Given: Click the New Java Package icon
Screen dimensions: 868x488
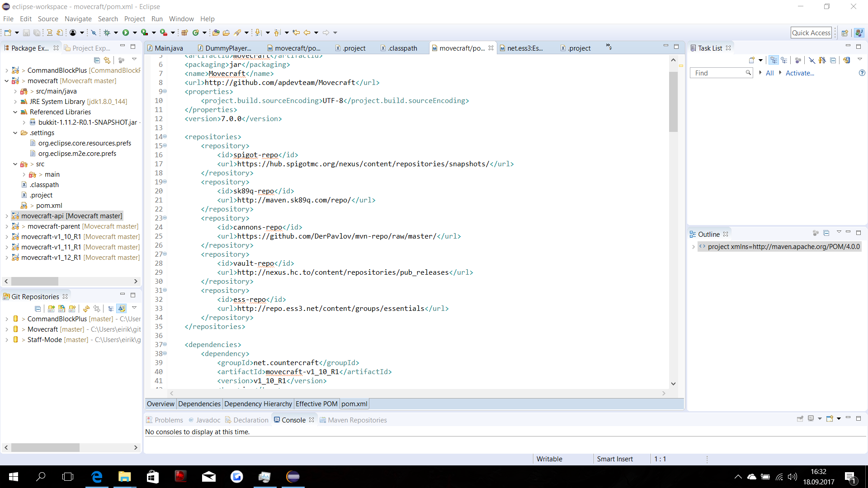Looking at the screenshot, I should [x=184, y=33].
